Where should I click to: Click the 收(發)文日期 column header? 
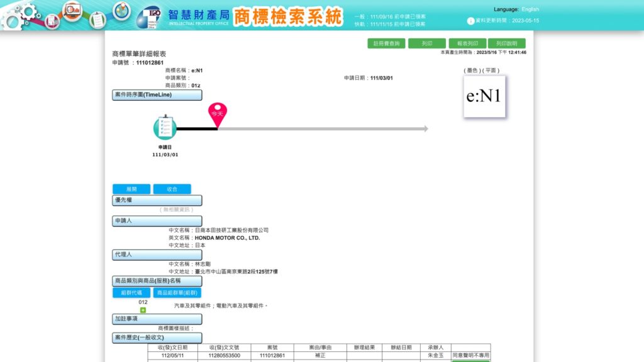172,348
